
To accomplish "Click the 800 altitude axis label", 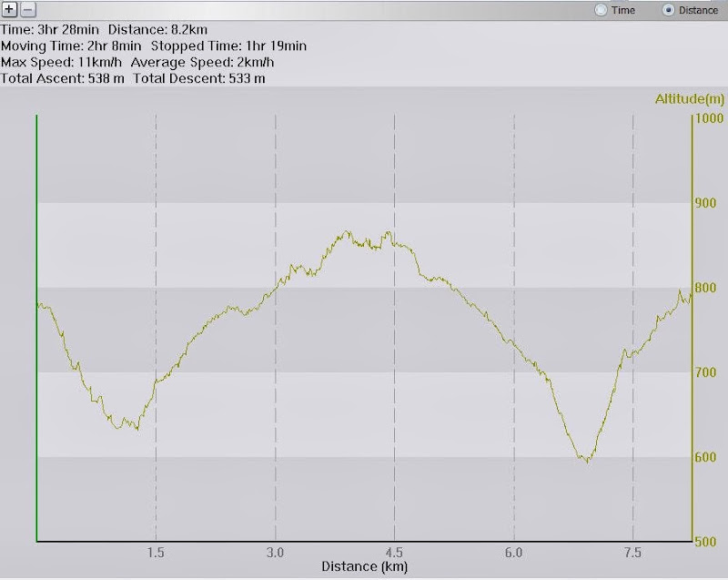I will click(x=705, y=288).
